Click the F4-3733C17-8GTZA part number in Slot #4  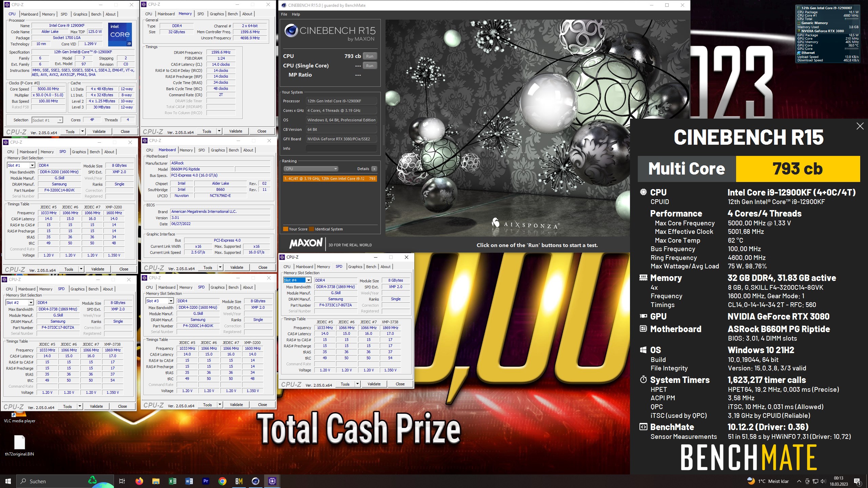335,305
